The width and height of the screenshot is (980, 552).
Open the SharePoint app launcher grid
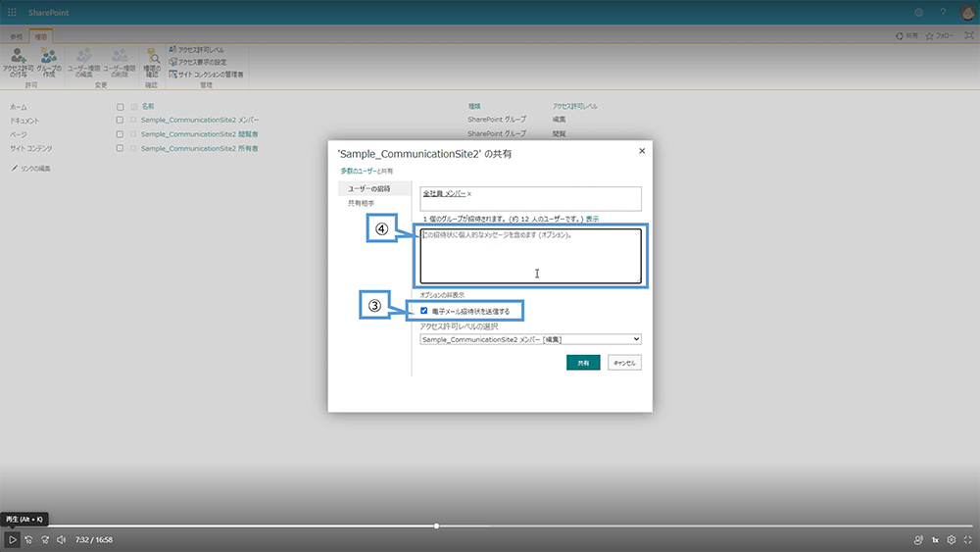12,12
